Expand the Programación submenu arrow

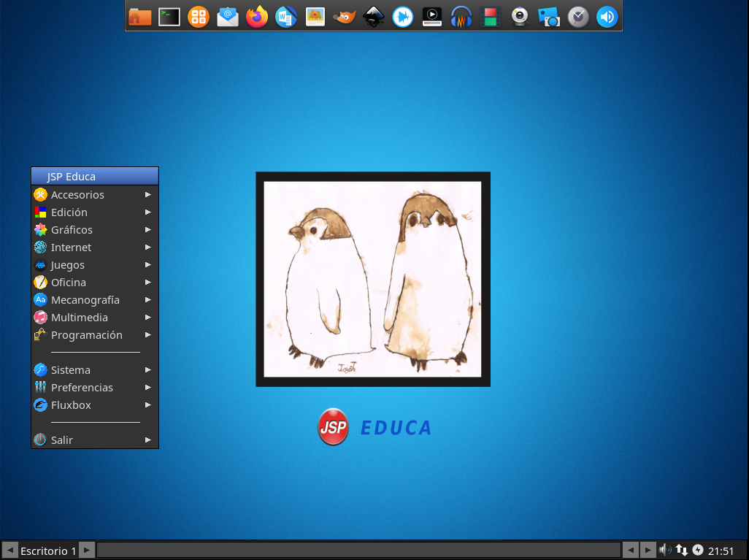[148, 335]
